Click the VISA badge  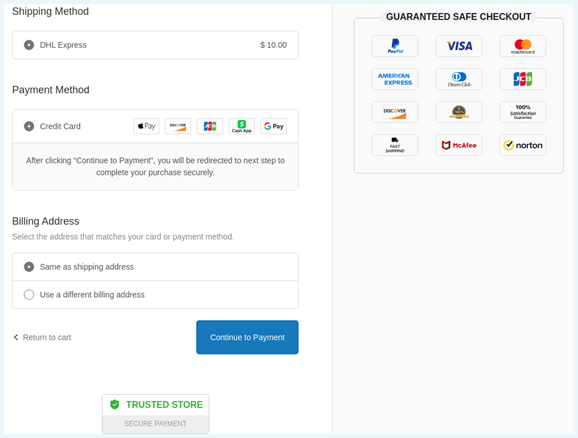(x=459, y=46)
